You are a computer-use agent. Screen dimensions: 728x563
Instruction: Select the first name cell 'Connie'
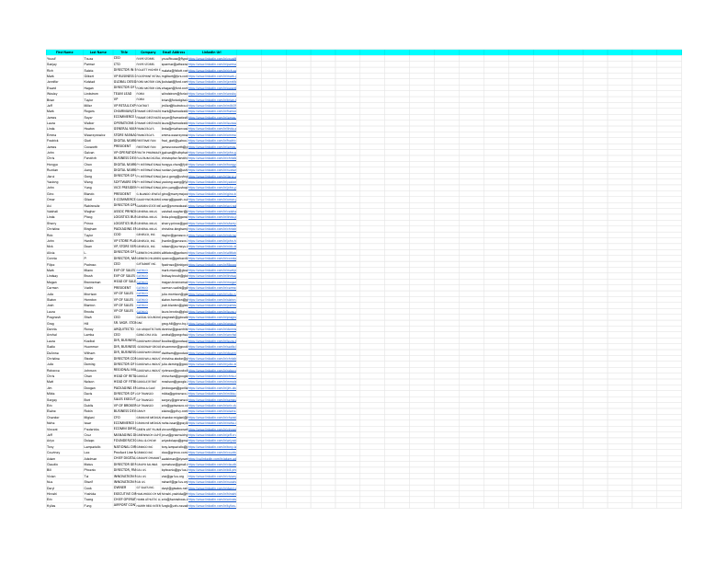[64, 259]
